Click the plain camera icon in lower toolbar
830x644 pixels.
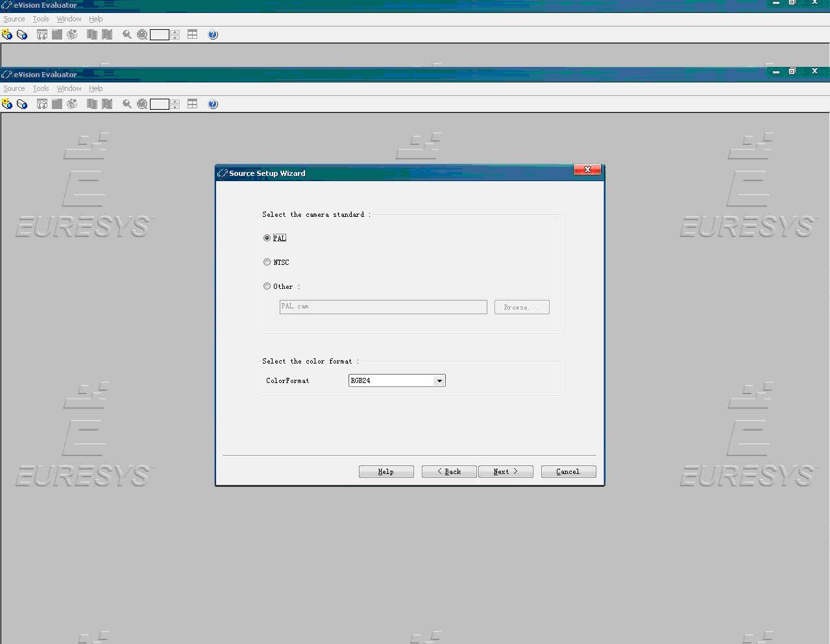coord(22,104)
